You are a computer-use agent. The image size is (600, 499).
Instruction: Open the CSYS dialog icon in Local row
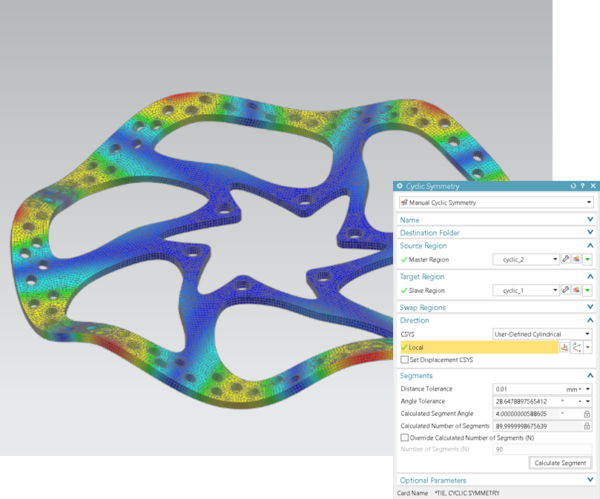565,347
